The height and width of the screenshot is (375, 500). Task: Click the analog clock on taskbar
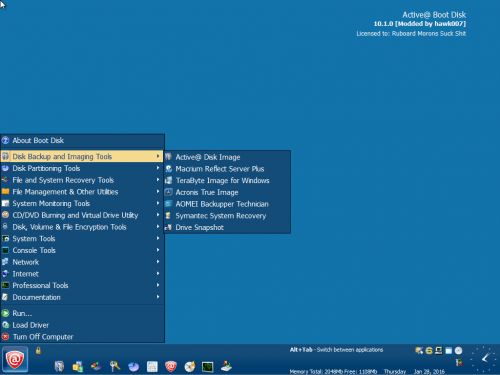(x=484, y=359)
